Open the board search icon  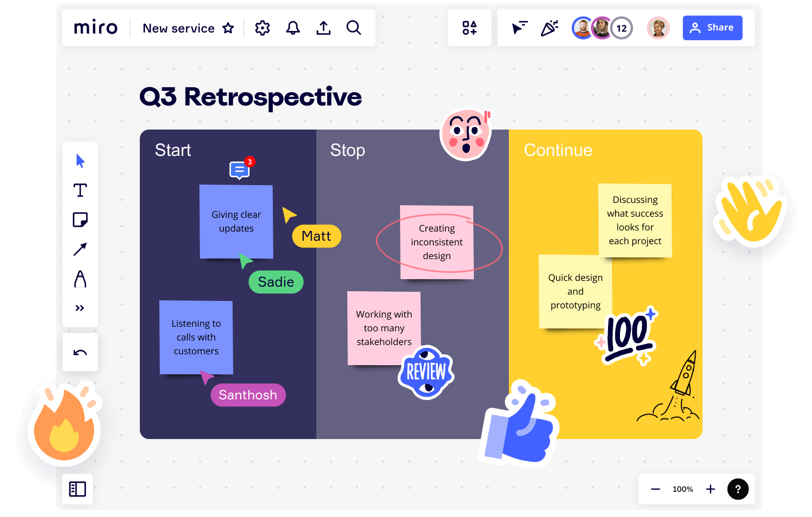pos(354,28)
